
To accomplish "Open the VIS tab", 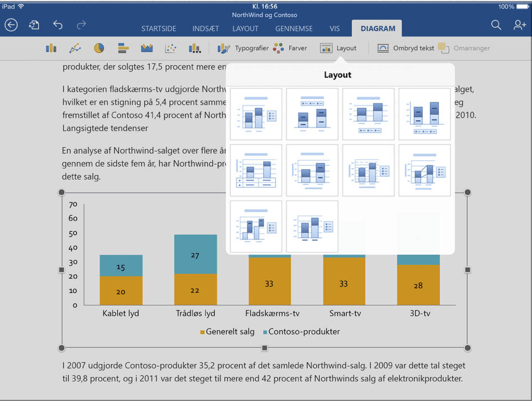I will [334, 29].
